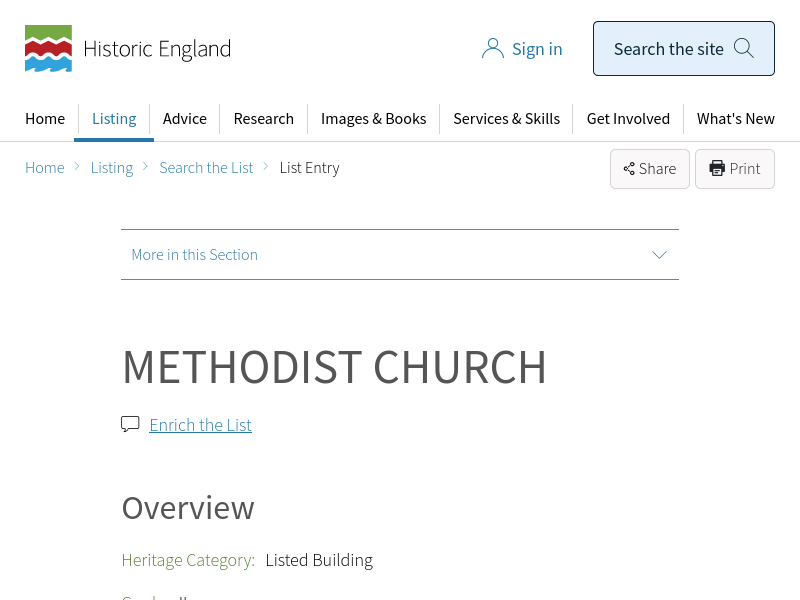
Task: Click the Historic England logo
Action: coord(127,49)
